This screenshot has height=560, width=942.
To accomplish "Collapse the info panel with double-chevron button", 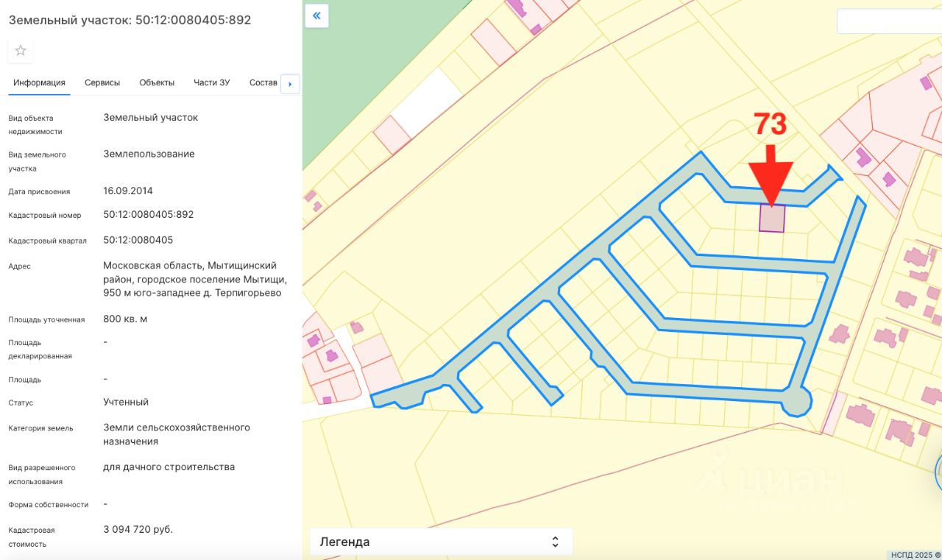I will (316, 15).
